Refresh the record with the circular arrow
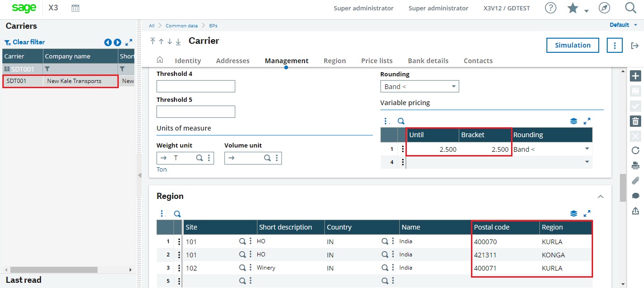644x288 pixels. (635, 151)
